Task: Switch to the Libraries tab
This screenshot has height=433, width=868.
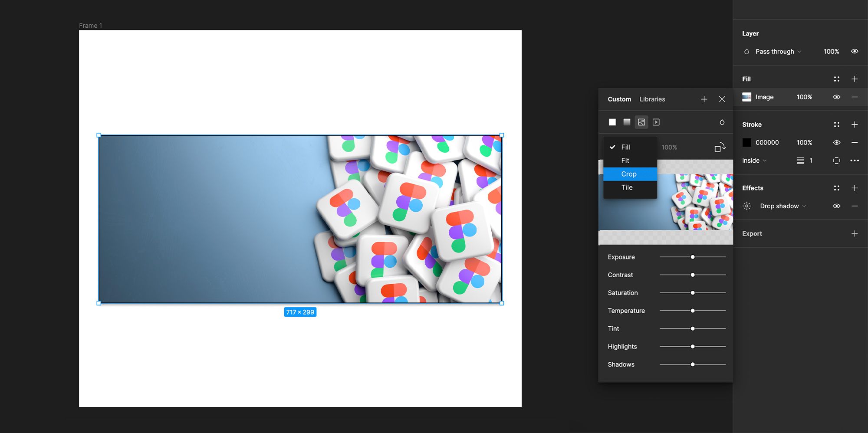Action: point(652,99)
